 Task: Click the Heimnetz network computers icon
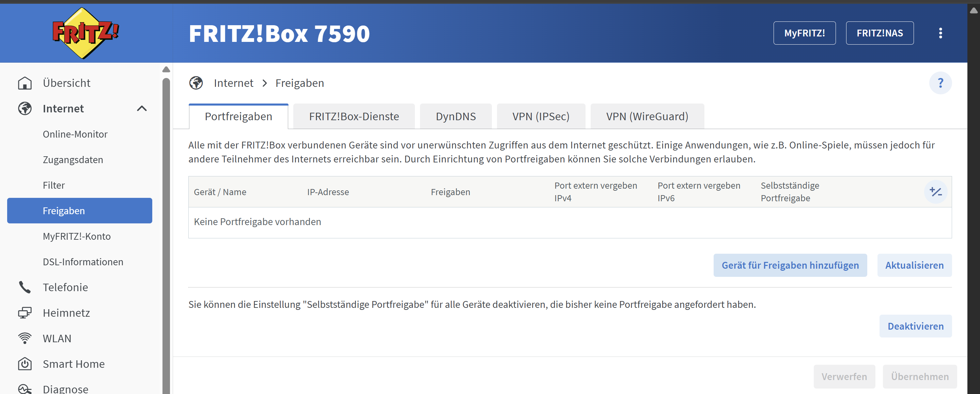(25, 313)
